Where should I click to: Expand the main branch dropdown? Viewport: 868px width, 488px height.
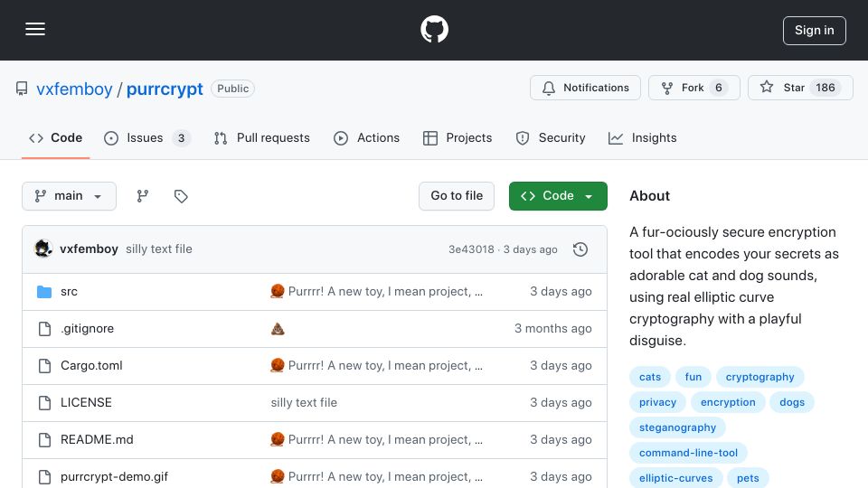pos(70,196)
